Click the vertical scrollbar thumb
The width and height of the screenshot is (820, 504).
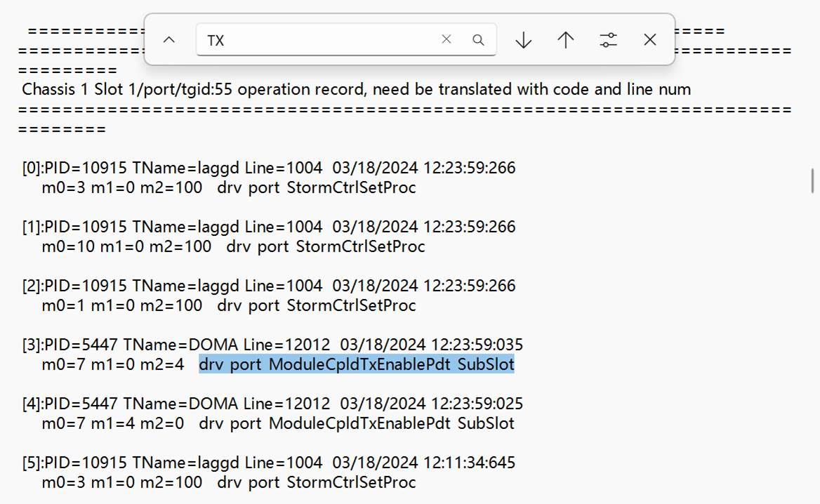tap(813, 180)
